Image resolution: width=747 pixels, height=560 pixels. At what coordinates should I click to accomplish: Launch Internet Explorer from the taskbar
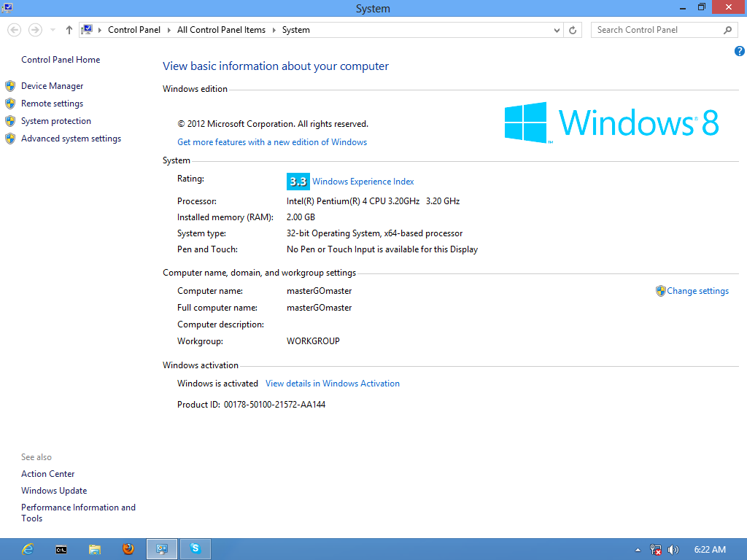coord(28,549)
